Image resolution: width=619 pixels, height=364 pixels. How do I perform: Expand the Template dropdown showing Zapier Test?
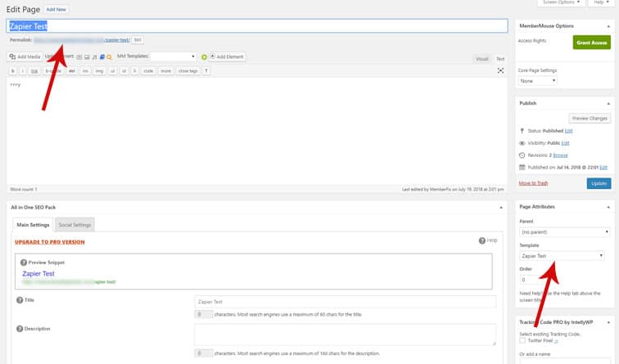point(563,256)
